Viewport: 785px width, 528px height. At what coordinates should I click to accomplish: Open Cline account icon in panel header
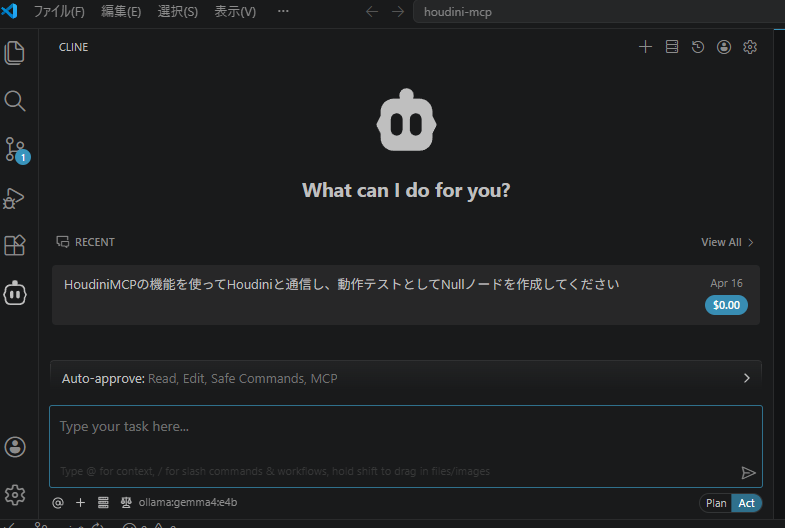724,47
